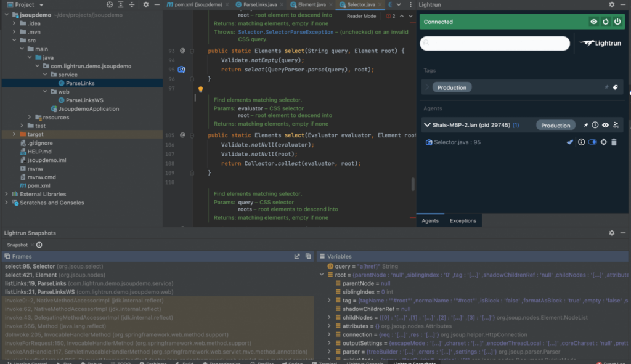Click the refresh icon in the Connected bar
Viewport: 631px width, 364px height.
(605, 22)
